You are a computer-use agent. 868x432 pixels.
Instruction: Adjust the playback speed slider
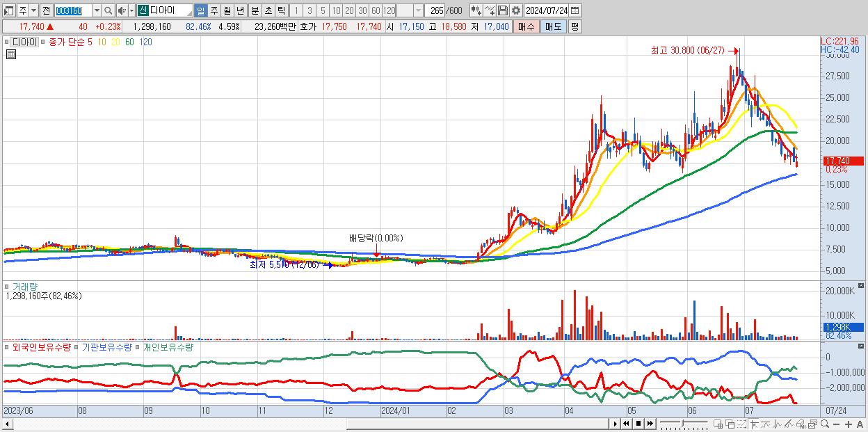(683, 423)
